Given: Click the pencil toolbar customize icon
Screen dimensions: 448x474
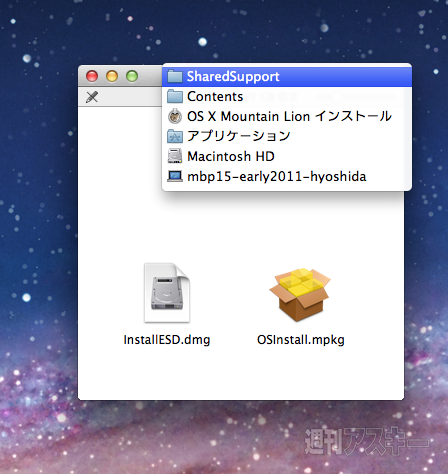Looking at the screenshot, I should click(92, 97).
